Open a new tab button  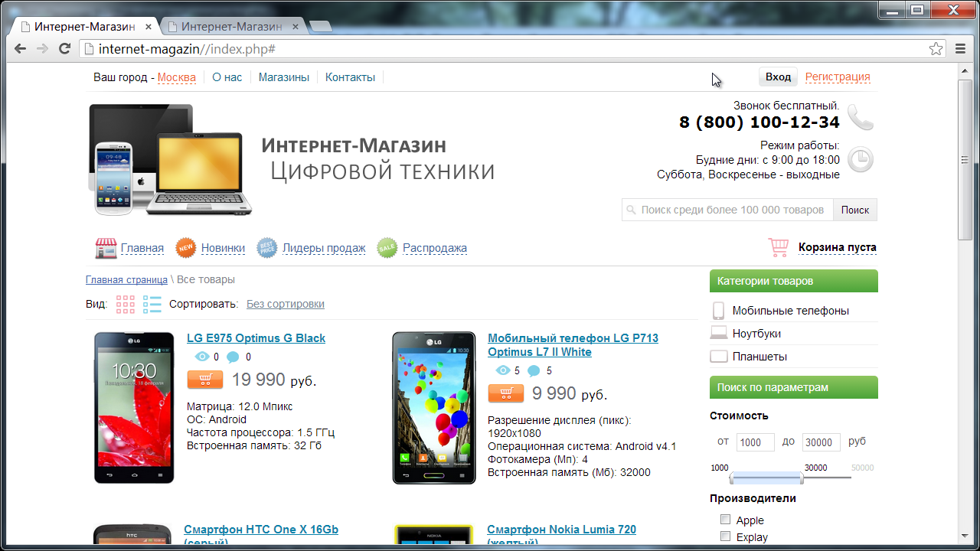pos(321,28)
